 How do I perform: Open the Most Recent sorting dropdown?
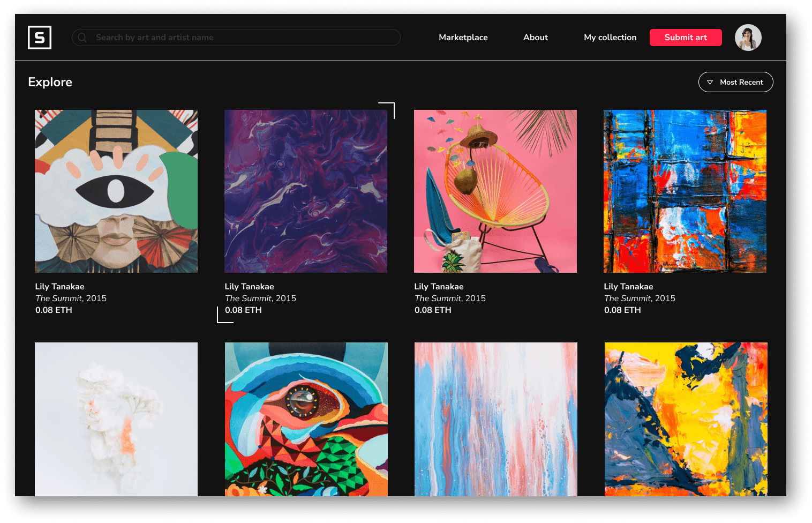(735, 82)
